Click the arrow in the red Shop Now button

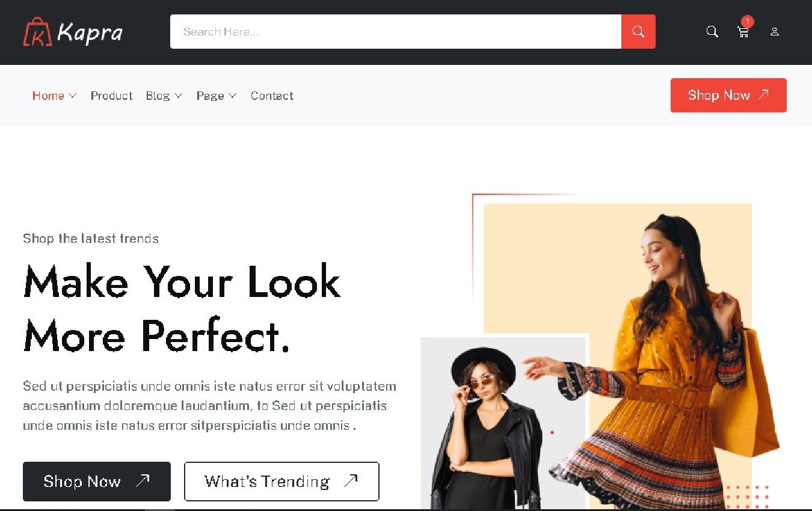tap(763, 94)
